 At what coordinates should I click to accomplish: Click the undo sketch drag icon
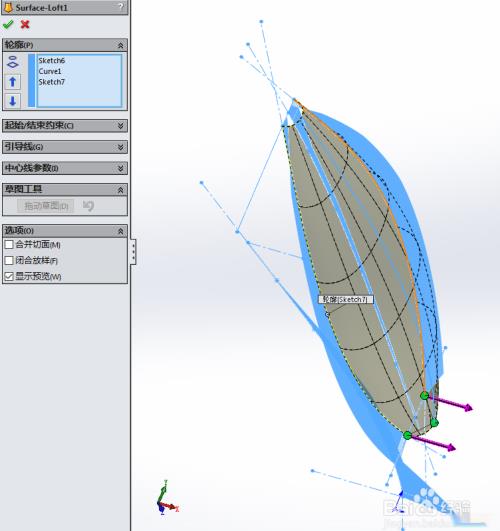pos(88,206)
